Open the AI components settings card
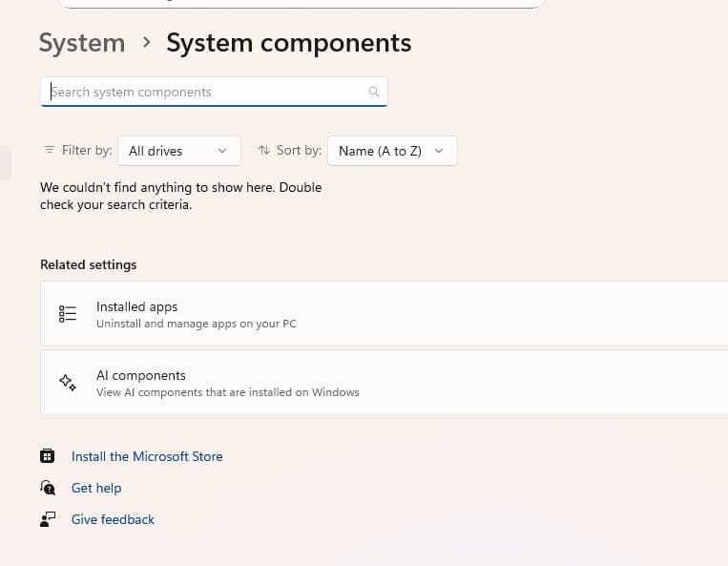 382,383
